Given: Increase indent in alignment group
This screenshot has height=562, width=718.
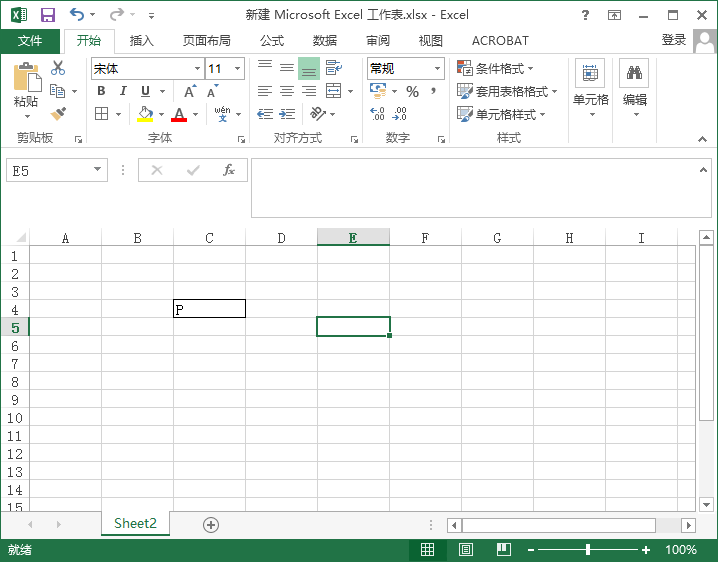Looking at the screenshot, I should [x=287, y=114].
